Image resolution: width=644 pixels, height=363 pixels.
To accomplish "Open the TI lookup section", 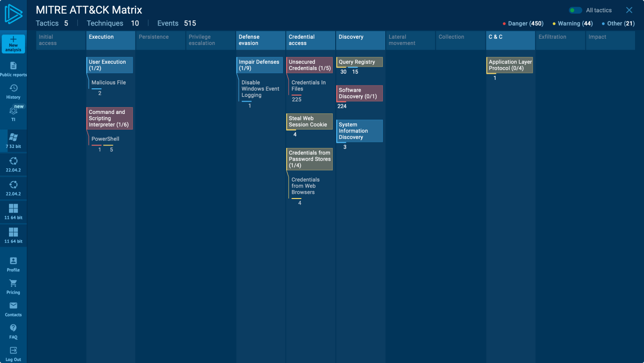I will pyautogui.click(x=13, y=113).
